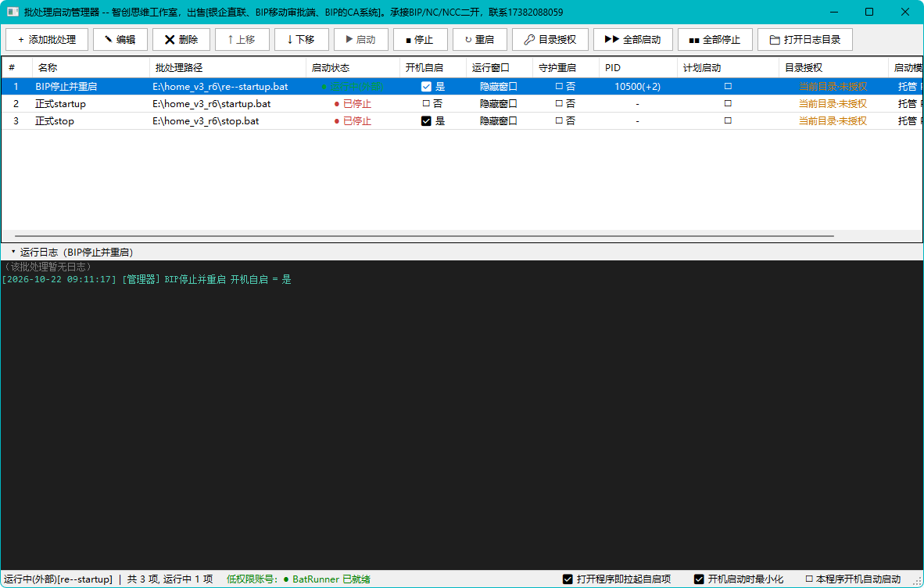Open 目录授权 with the key icon
This screenshot has height=588, width=924.
click(x=550, y=39)
